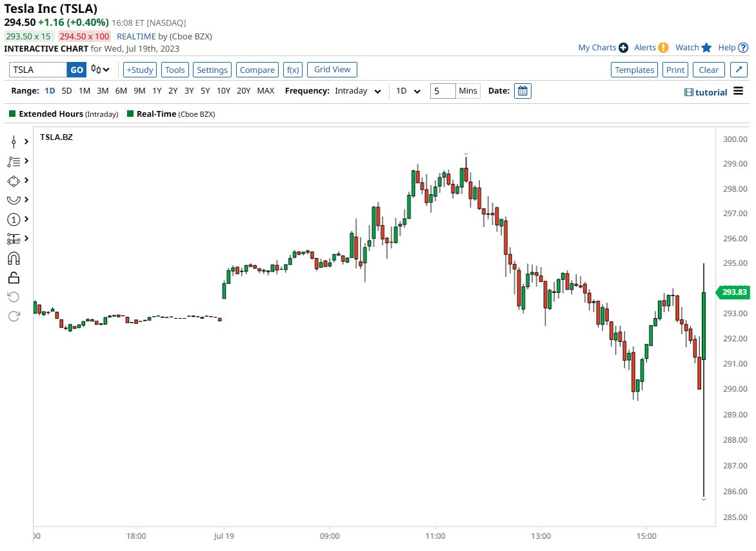
Task: Click the 294.50 x 100 ask quote
Action: [x=85, y=36]
